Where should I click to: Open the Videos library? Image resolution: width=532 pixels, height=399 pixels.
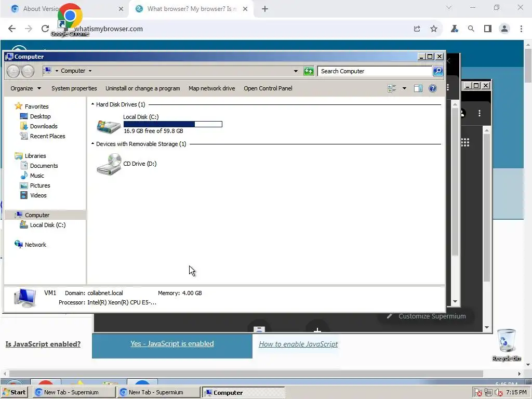(x=38, y=195)
